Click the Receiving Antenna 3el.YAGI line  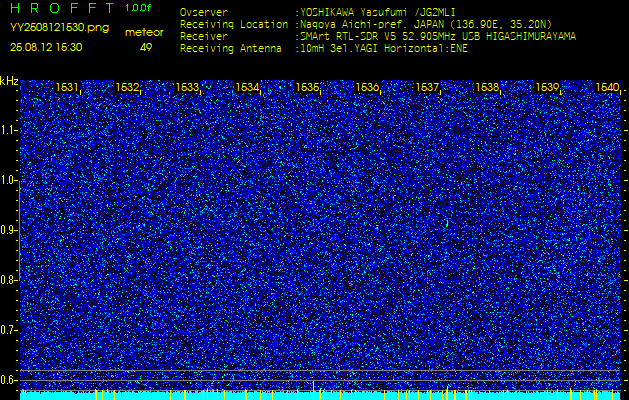click(x=324, y=49)
